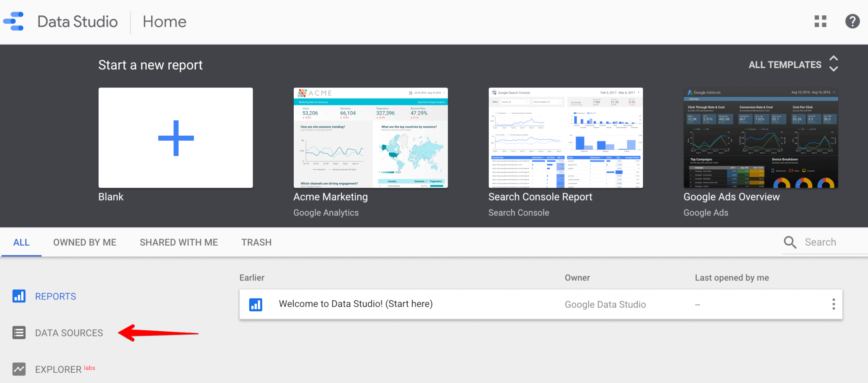Open the Search Console Report template thumbnail
Viewport: 868px width, 383px height.
pyautogui.click(x=566, y=138)
